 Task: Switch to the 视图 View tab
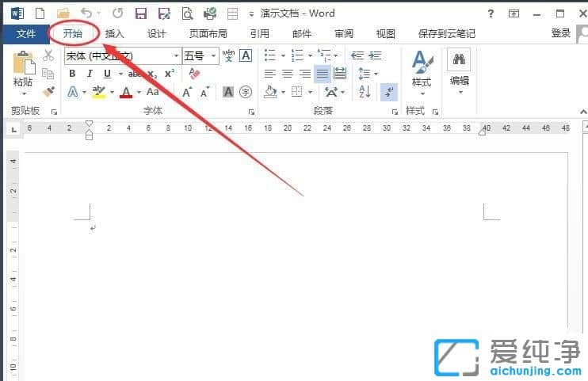385,34
